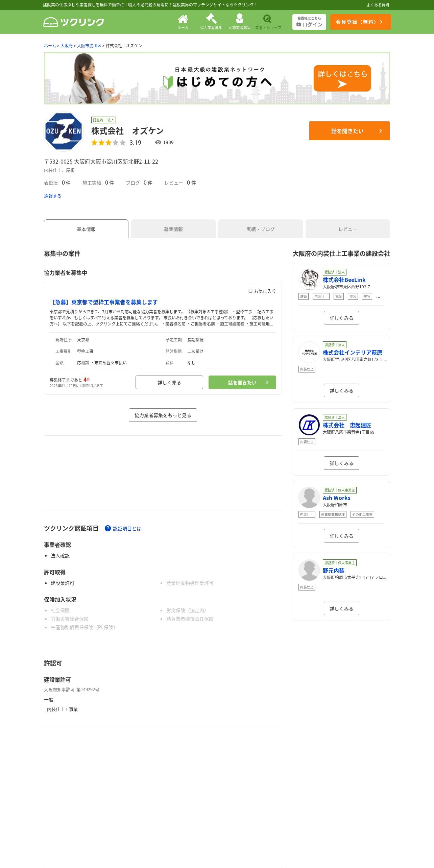Image resolution: width=434 pixels, height=868 pixels.
Task: Click 表彰歴 0件 count
Action: tap(57, 183)
